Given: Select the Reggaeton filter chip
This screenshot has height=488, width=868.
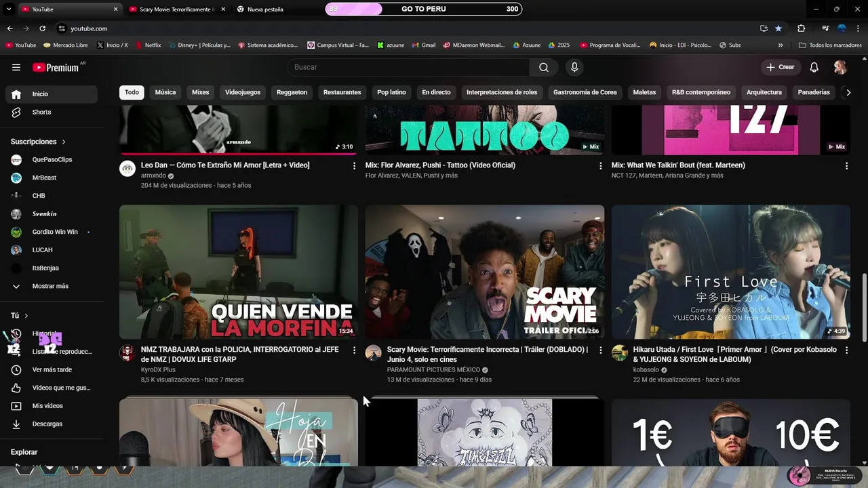Looking at the screenshot, I should coord(292,92).
